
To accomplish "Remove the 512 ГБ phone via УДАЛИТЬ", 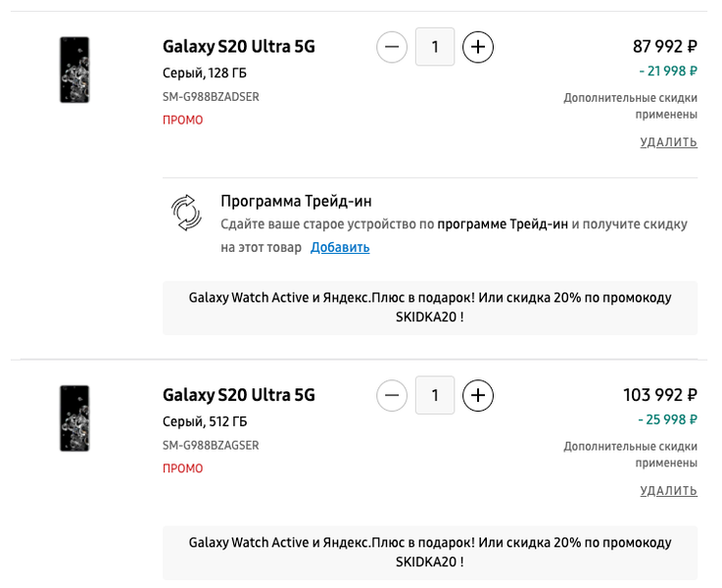I will (x=668, y=491).
